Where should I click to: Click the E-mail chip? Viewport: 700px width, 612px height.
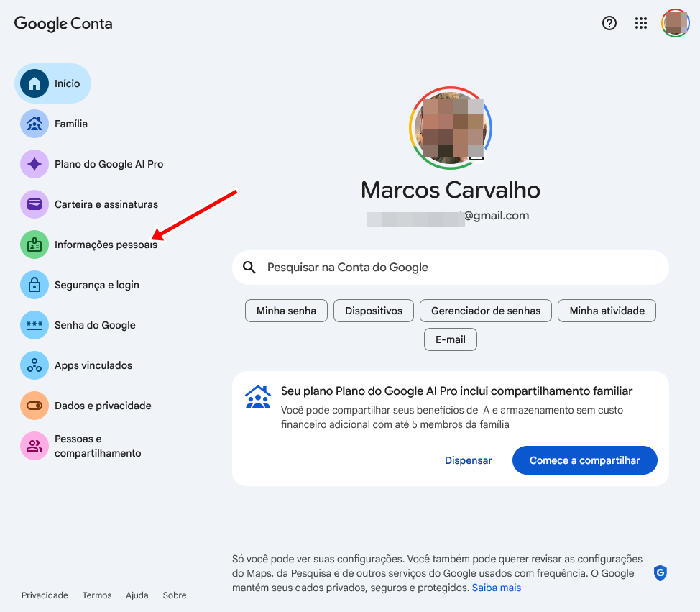point(451,339)
